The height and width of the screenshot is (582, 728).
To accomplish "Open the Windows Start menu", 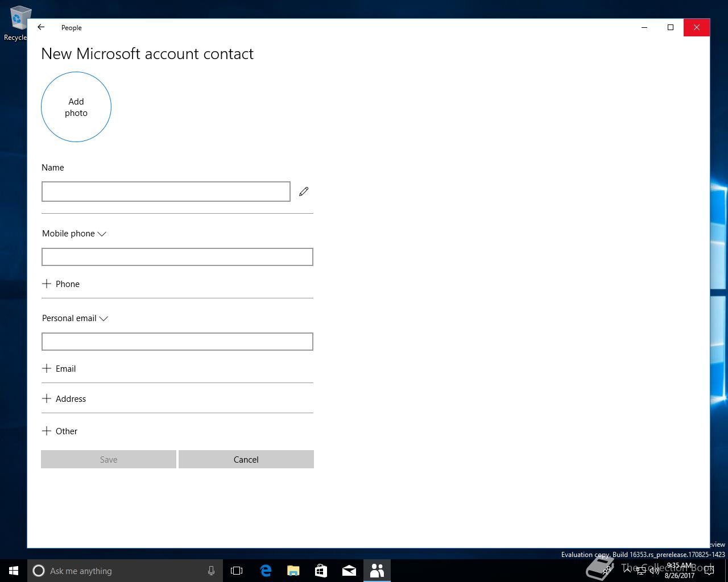I will pyautogui.click(x=14, y=571).
